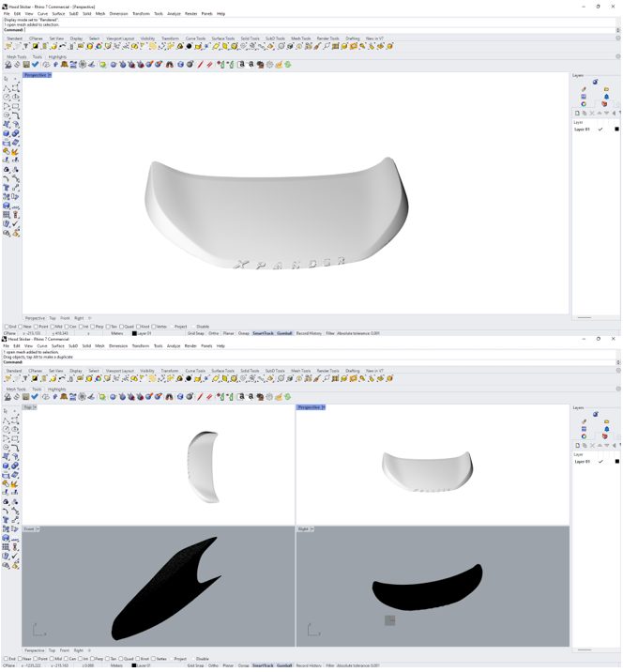Open the Mesh menu in upper window

[100, 14]
